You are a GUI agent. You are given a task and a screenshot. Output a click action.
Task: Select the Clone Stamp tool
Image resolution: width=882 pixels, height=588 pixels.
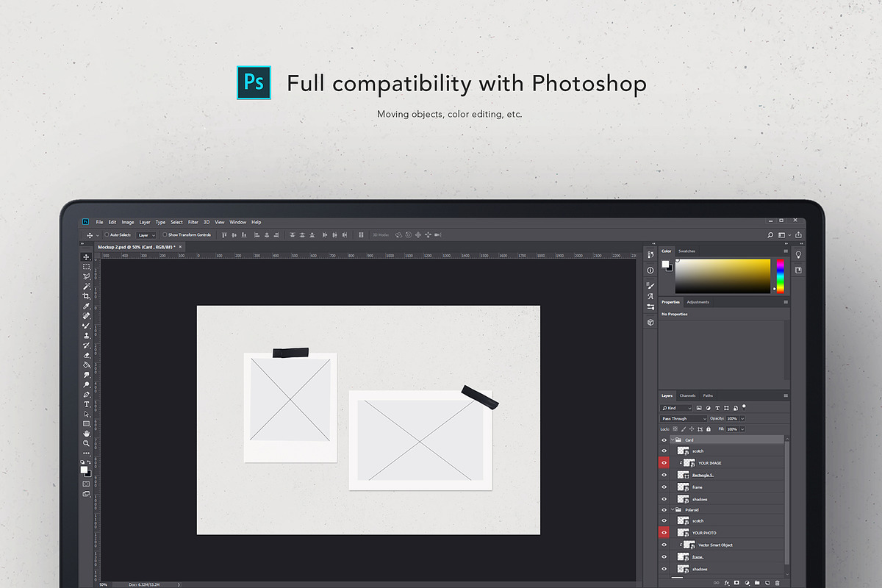tap(86, 335)
